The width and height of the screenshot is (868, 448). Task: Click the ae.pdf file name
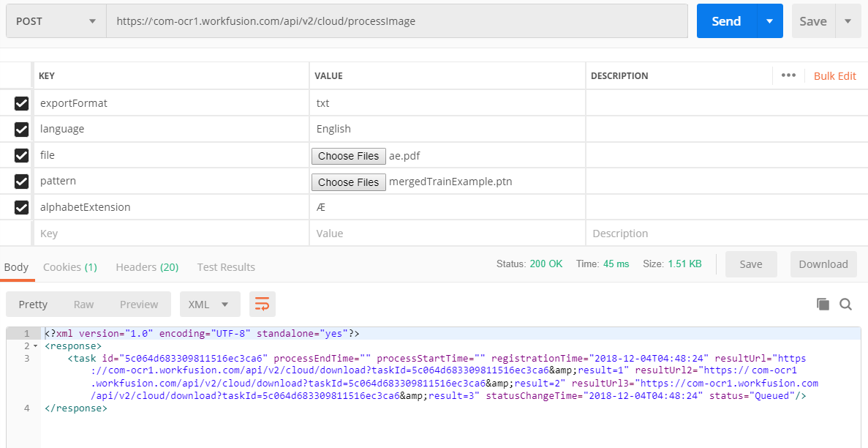point(404,156)
